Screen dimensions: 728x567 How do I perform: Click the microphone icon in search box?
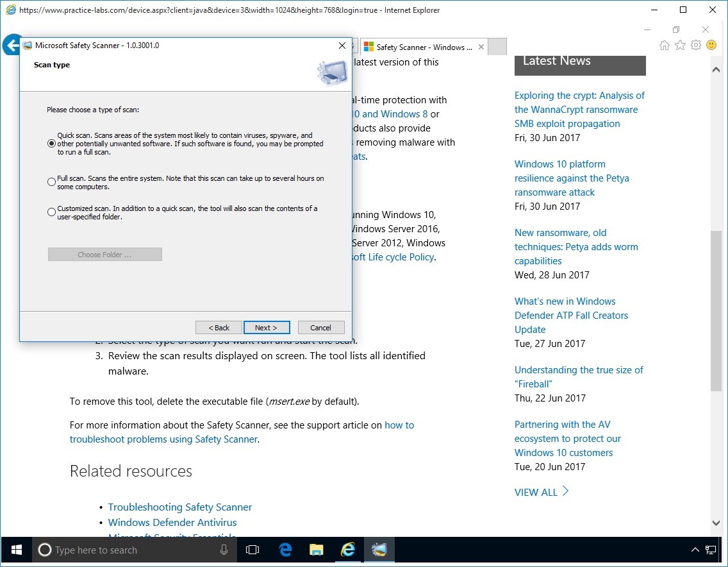tap(224, 550)
